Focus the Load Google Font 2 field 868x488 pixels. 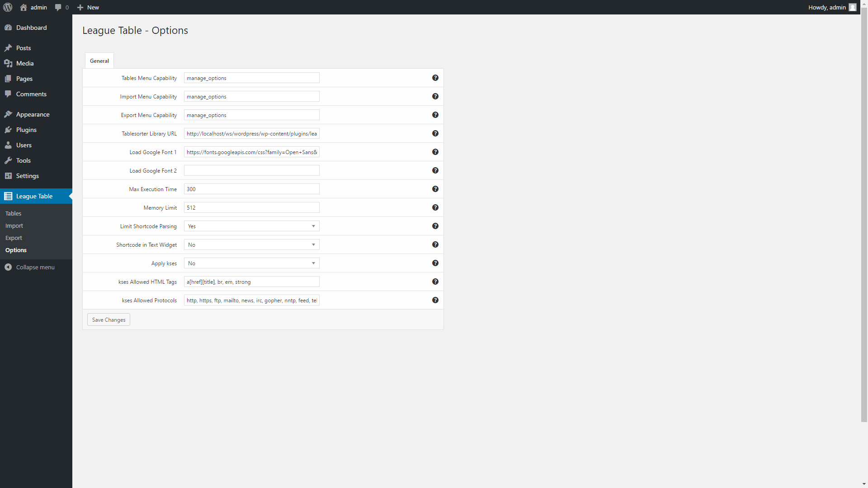coord(251,170)
